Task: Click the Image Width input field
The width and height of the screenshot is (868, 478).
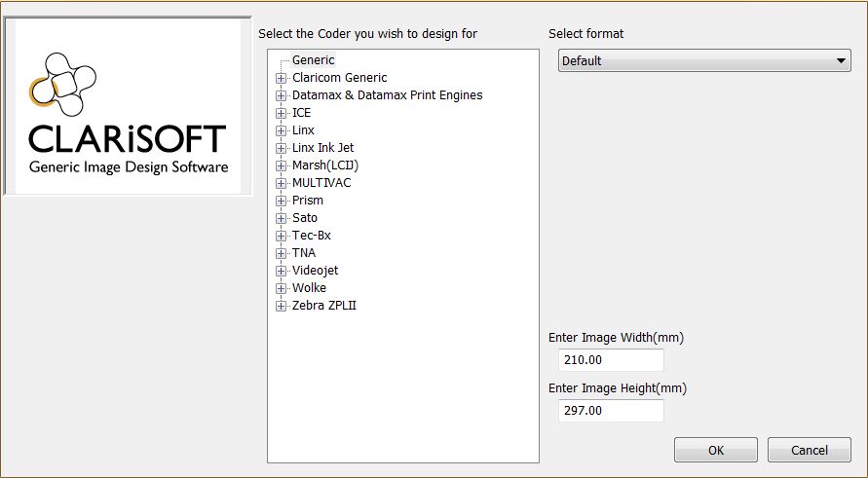Action: point(611,360)
